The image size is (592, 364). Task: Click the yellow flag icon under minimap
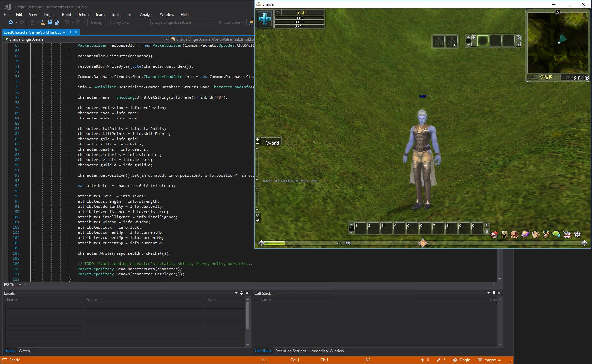coord(551,77)
